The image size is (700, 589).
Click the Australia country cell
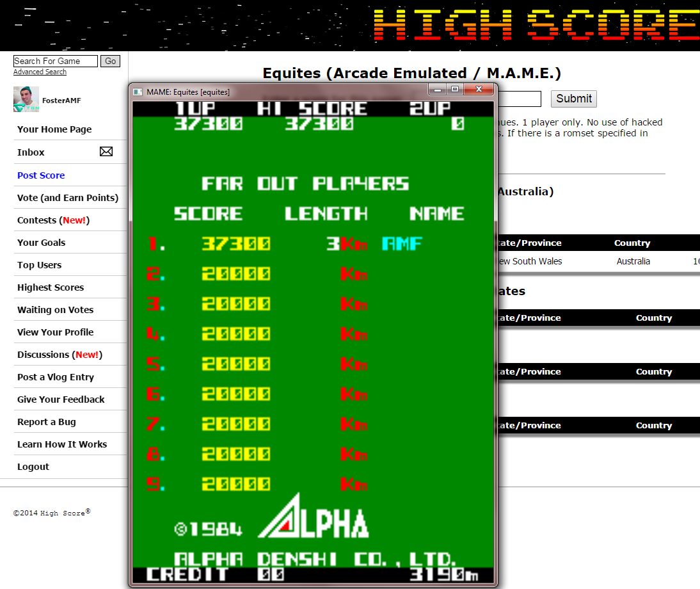[x=633, y=261]
